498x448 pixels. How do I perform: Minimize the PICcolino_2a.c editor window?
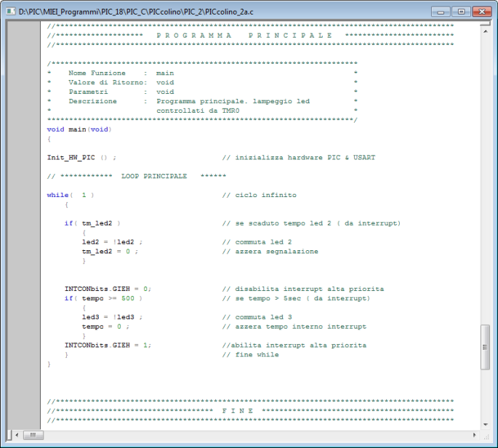(x=441, y=12)
